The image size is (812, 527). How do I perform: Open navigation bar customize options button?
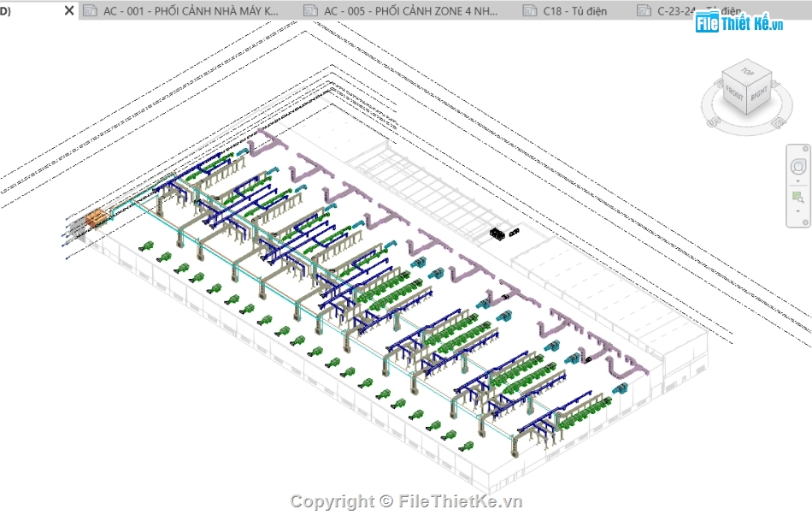point(805,222)
